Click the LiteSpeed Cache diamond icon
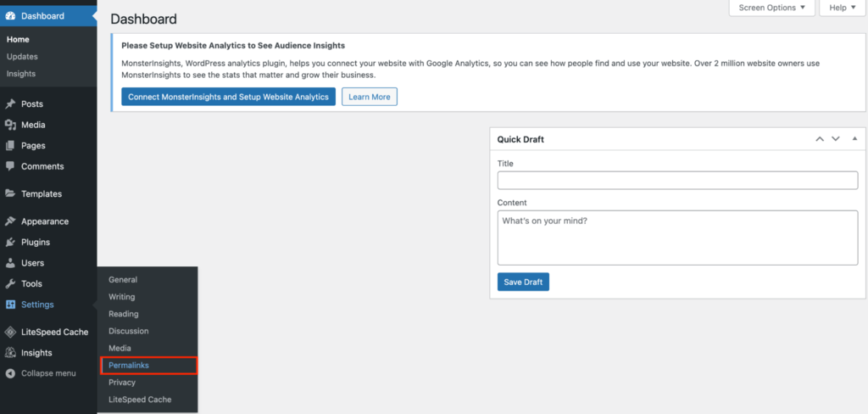This screenshot has width=868, height=414. pyautogui.click(x=10, y=333)
